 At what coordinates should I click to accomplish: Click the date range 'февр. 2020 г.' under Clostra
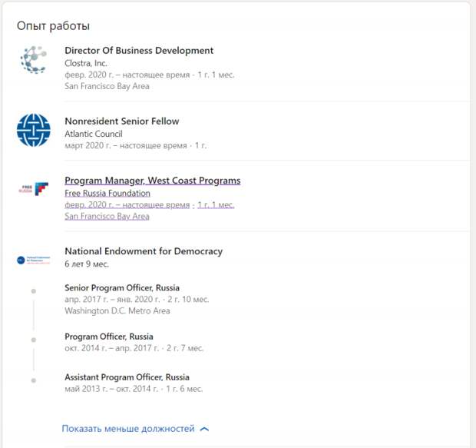click(88, 75)
